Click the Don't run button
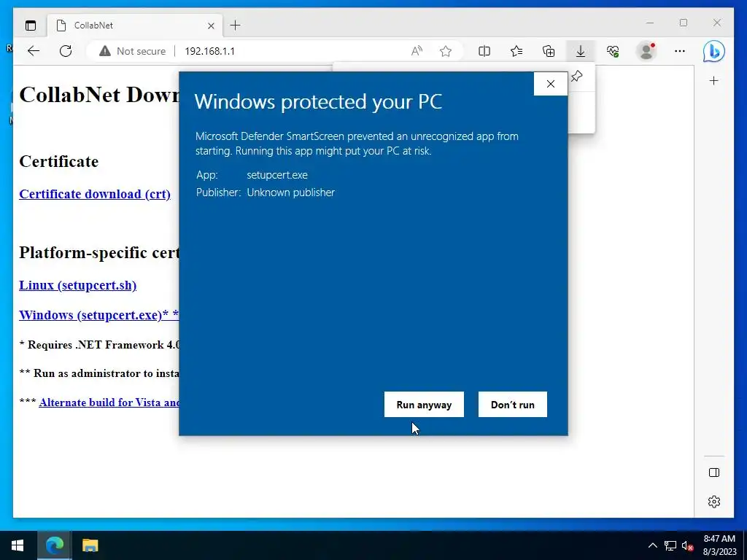Image resolution: width=747 pixels, height=560 pixels. tap(513, 404)
